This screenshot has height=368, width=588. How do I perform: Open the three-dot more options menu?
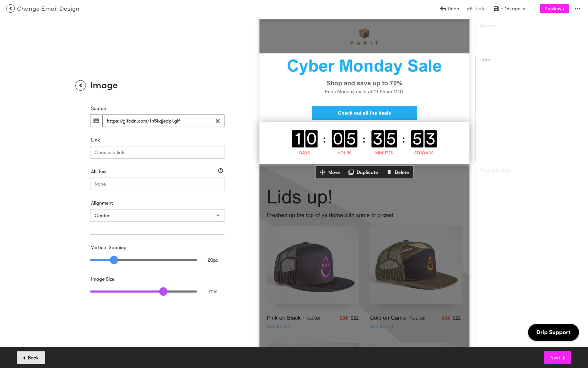coord(577,9)
